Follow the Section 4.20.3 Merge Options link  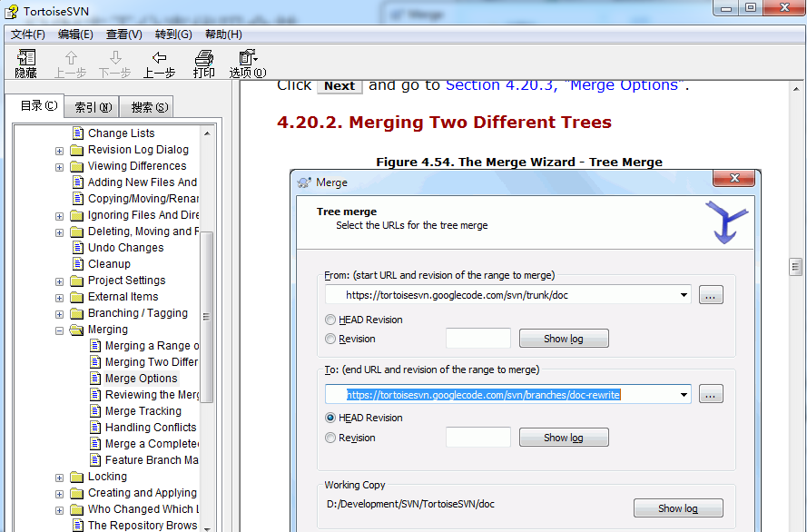click(565, 85)
